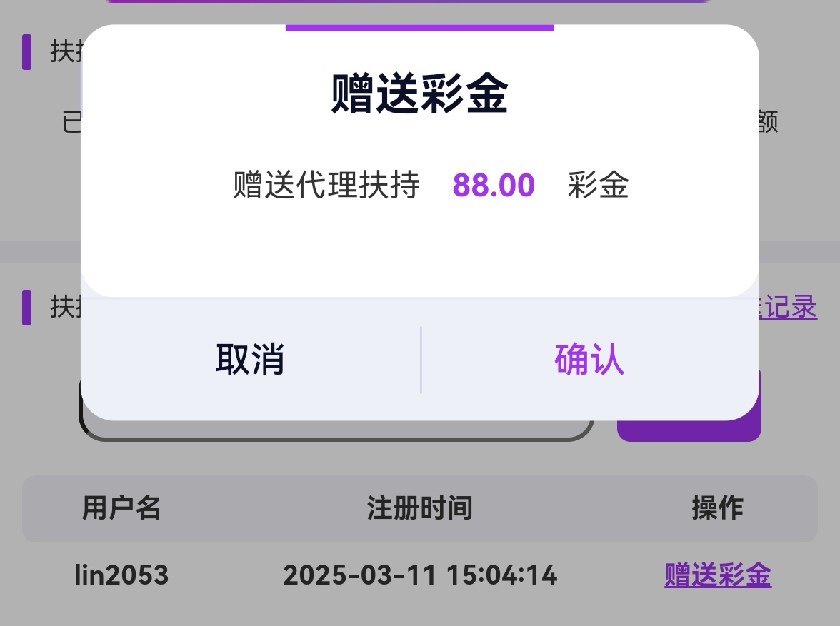Click the 彩金 text after the amount
The height and width of the screenshot is (626, 840).
click(x=598, y=186)
